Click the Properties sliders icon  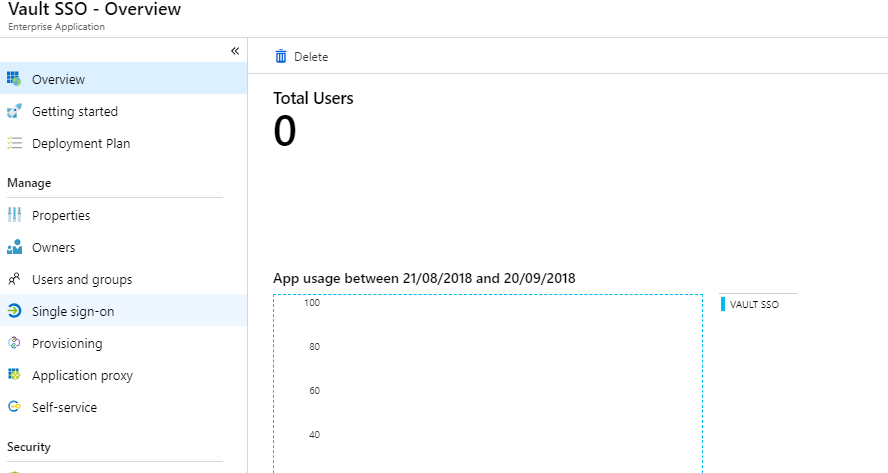[14, 215]
